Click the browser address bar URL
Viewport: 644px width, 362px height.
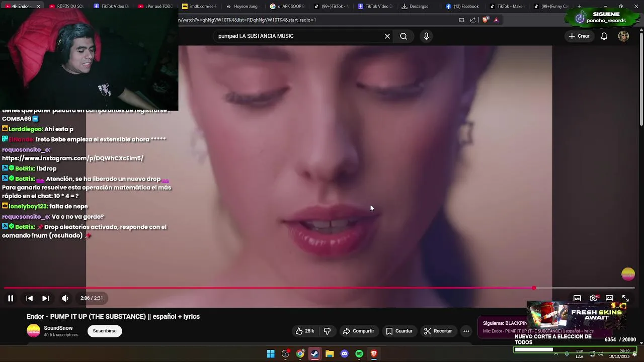click(x=247, y=20)
